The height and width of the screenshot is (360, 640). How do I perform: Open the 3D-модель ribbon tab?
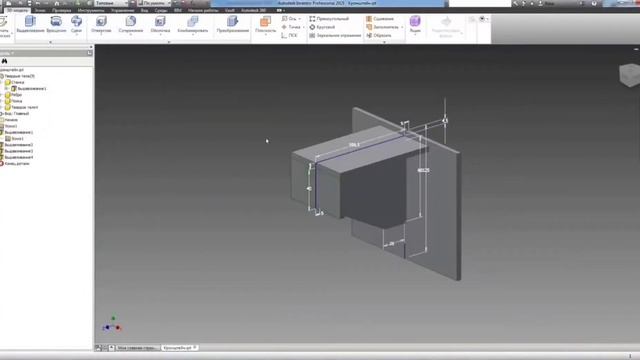tap(17, 10)
